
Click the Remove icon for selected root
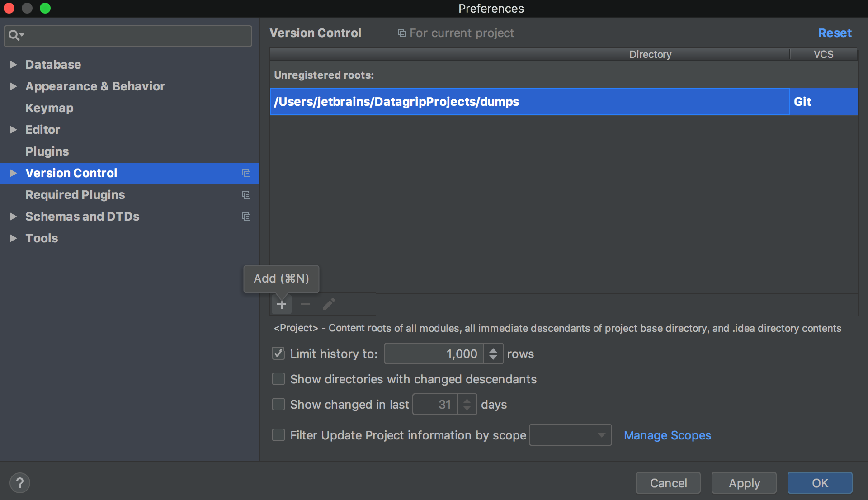point(304,305)
